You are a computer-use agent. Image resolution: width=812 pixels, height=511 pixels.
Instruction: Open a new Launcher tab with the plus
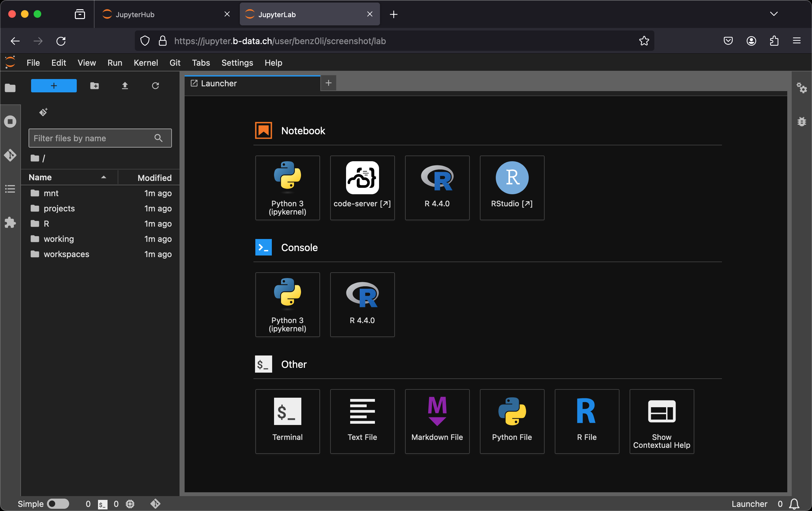pyautogui.click(x=328, y=83)
